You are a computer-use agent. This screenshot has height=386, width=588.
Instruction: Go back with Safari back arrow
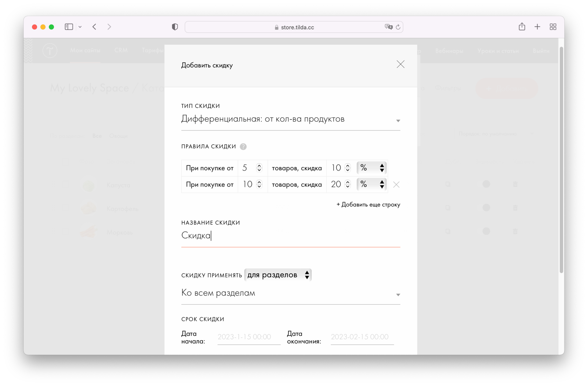point(94,27)
